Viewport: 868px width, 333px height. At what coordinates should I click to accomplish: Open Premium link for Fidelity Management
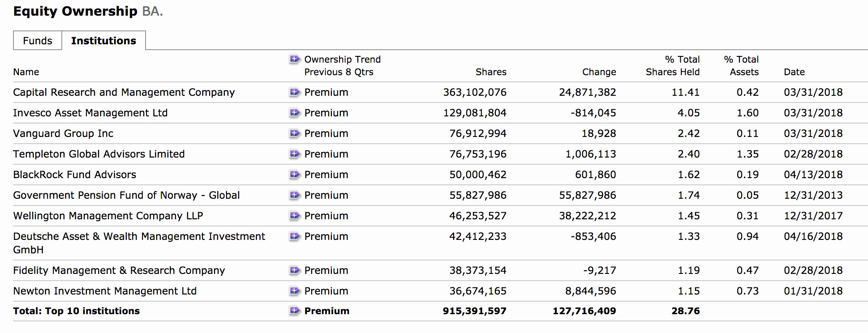point(326,270)
